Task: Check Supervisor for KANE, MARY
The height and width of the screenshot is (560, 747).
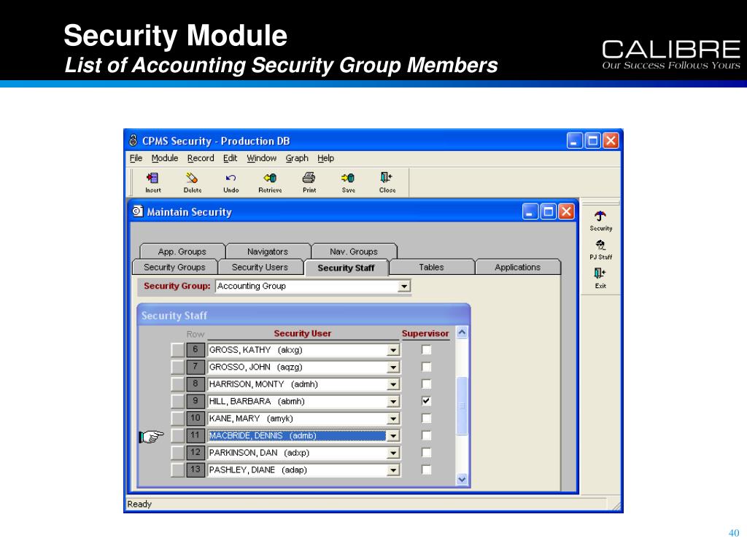Action: pos(426,419)
